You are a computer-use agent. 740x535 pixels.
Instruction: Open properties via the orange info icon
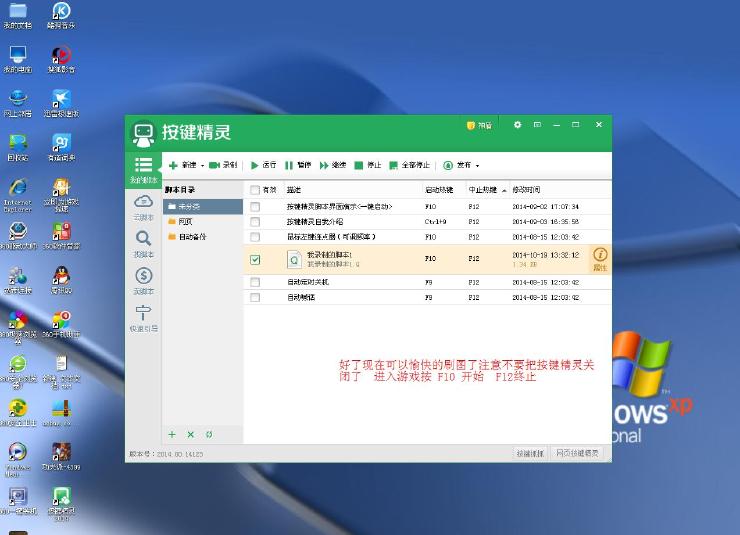[x=600, y=259]
